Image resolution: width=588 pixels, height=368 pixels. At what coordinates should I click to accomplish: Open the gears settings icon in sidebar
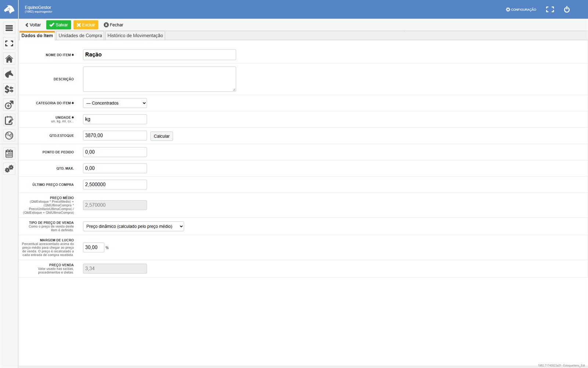tap(9, 169)
